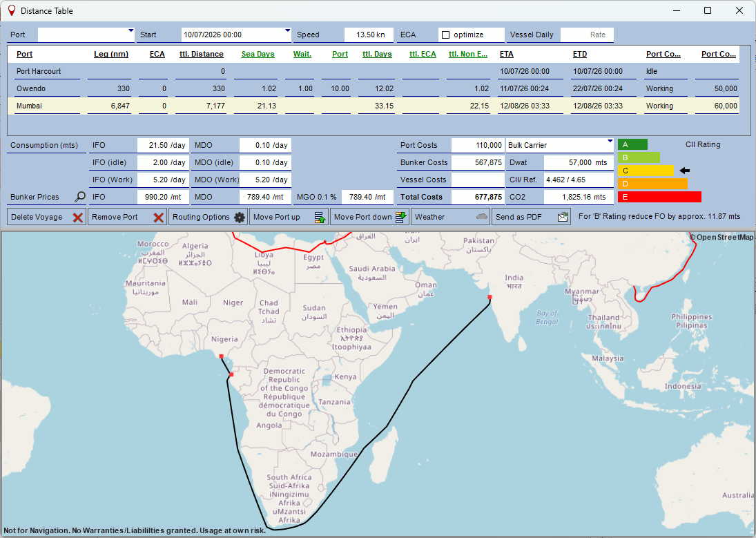Click the Sea Days column header

pos(258,54)
